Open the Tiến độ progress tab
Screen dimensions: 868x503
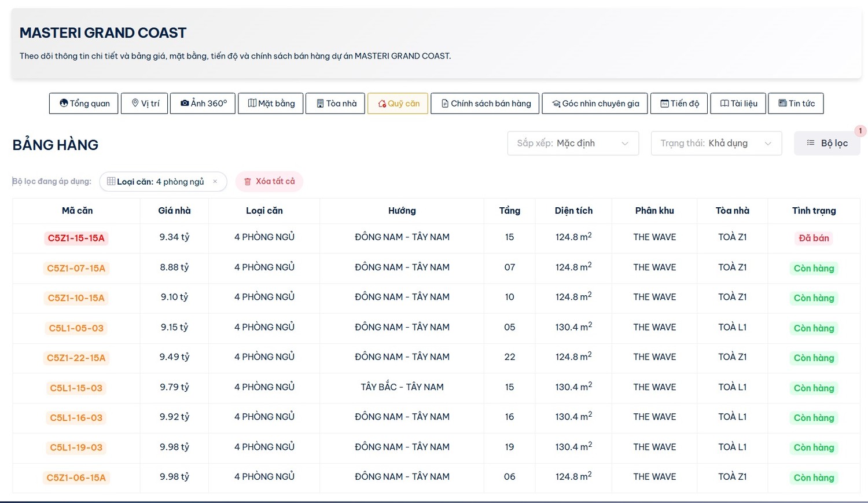(x=679, y=104)
